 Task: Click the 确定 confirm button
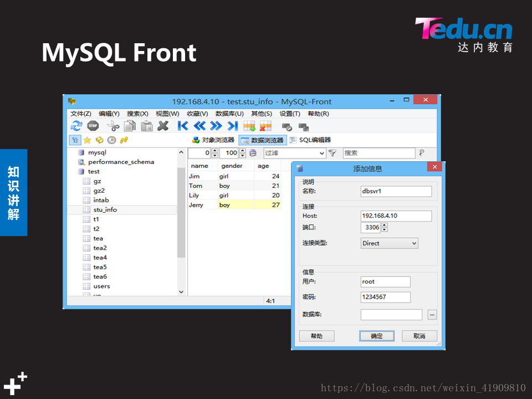pyautogui.click(x=377, y=336)
